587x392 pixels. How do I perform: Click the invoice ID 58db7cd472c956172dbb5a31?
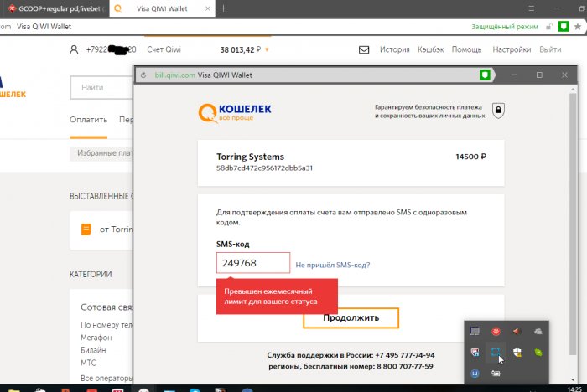pos(264,168)
